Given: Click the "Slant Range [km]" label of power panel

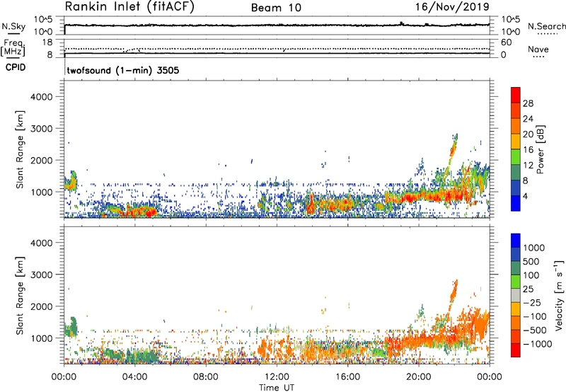Looking at the screenshot, I should tap(20, 150).
